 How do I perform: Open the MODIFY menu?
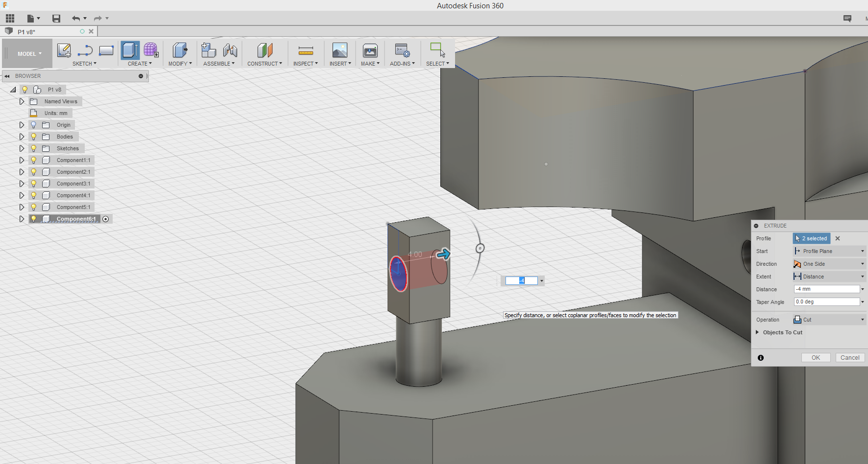(x=180, y=64)
